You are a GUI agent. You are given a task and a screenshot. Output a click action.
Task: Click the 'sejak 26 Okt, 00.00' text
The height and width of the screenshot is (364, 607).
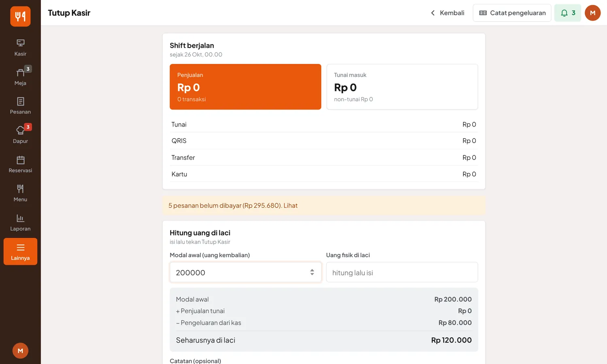pyautogui.click(x=196, y=55)
